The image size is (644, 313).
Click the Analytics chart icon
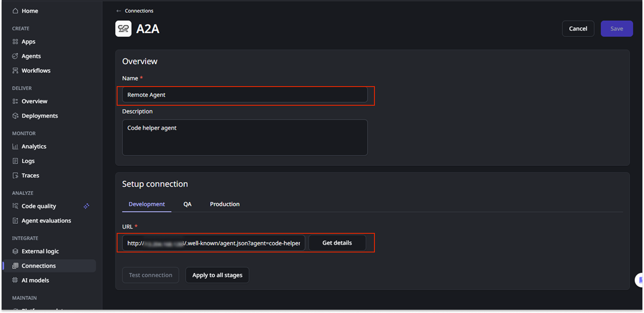pyautogui.click(x=15, y=146)
